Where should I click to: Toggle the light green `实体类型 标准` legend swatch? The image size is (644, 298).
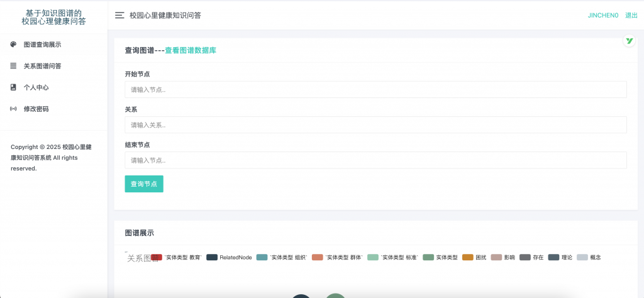tap(373, 257)
